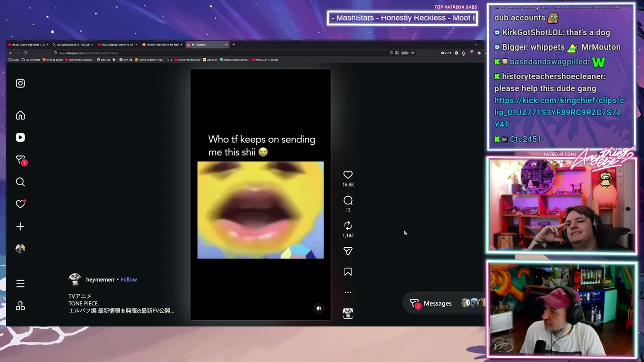Share the reel with the paper plane icon
The width and height of the screenshot is (644, 362).
coord(348,251)
